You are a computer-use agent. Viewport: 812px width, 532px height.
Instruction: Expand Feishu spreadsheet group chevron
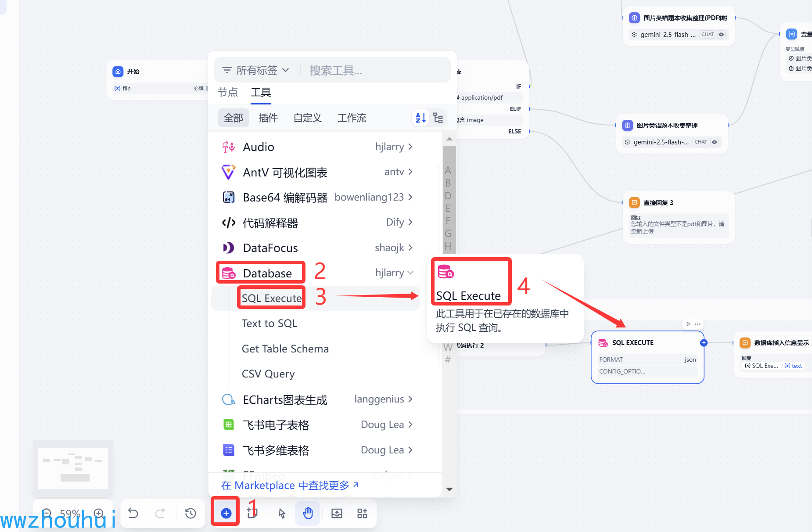coord(410,424)
